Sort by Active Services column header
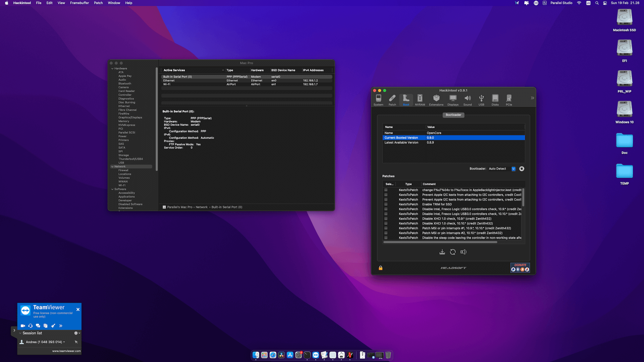 tap(193, 70)
